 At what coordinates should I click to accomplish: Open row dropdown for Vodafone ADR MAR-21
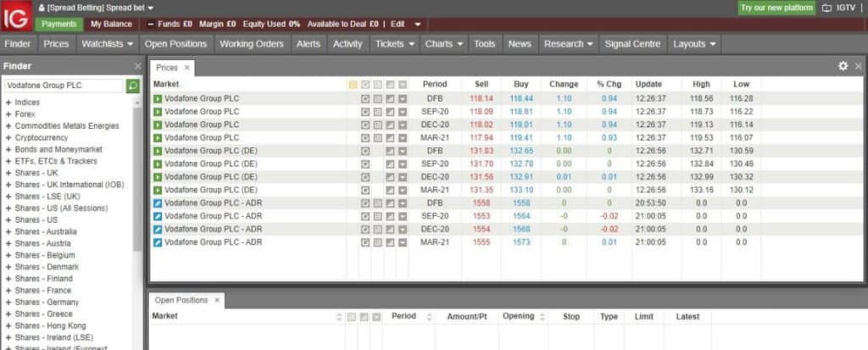point(403,242)
